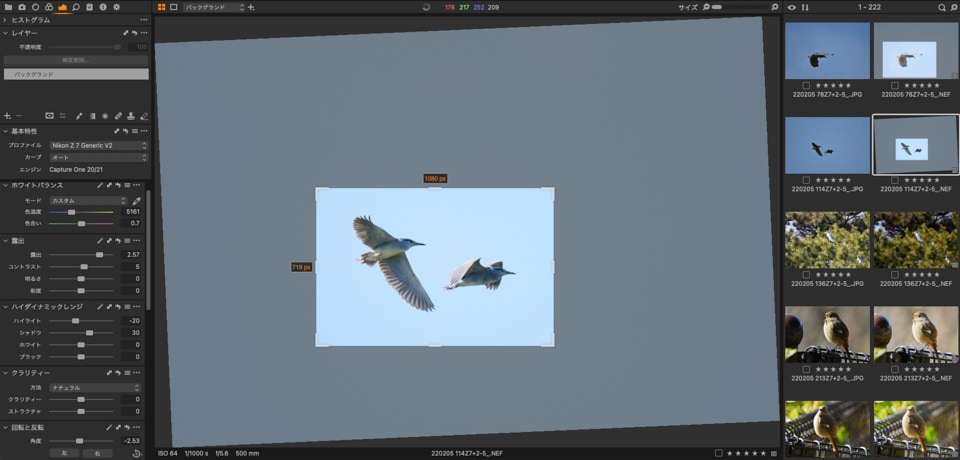Click the 輝度範囲 luma range button
The width and height of the screenshot is (960, 460).
(76, 60)
